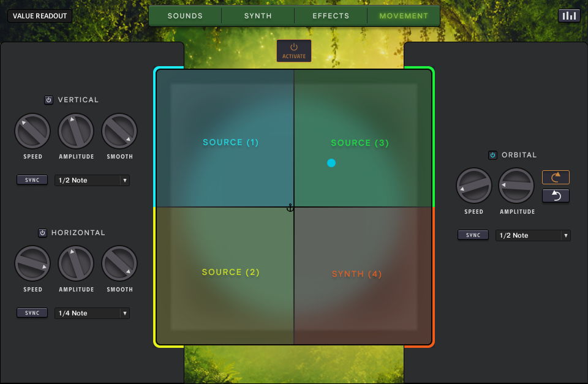Click the anchor icon at the pad center
The height and width of the screenshot is (384, 588).
coord(290,208)
